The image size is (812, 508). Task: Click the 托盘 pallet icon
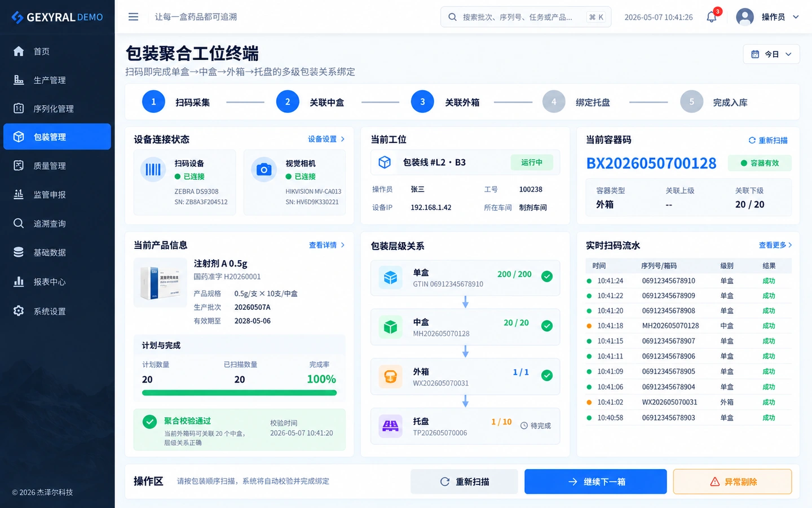(x=390, y=426)
